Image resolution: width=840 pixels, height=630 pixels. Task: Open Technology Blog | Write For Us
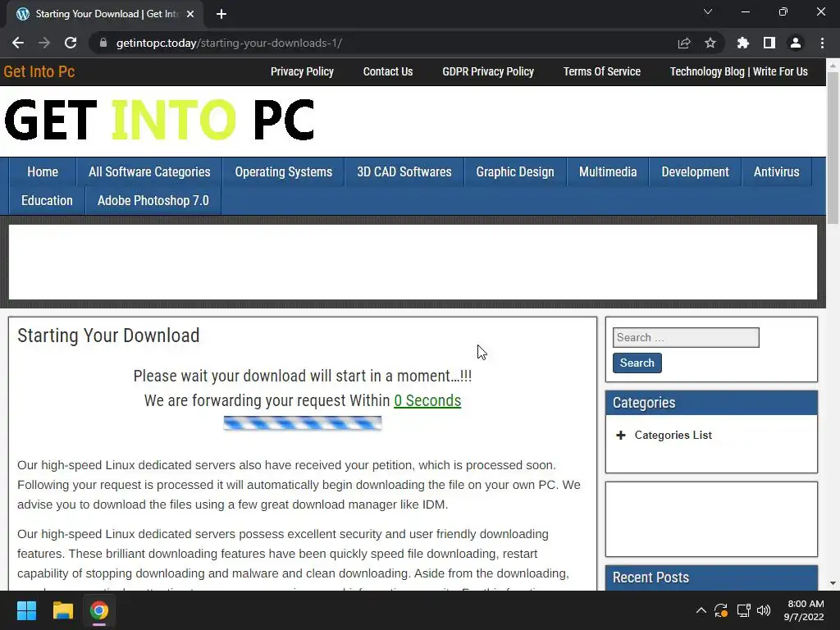(739, 72)
